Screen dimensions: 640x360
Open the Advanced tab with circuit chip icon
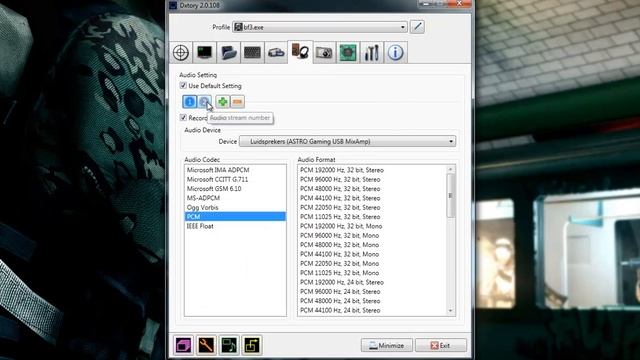(348, 53)
